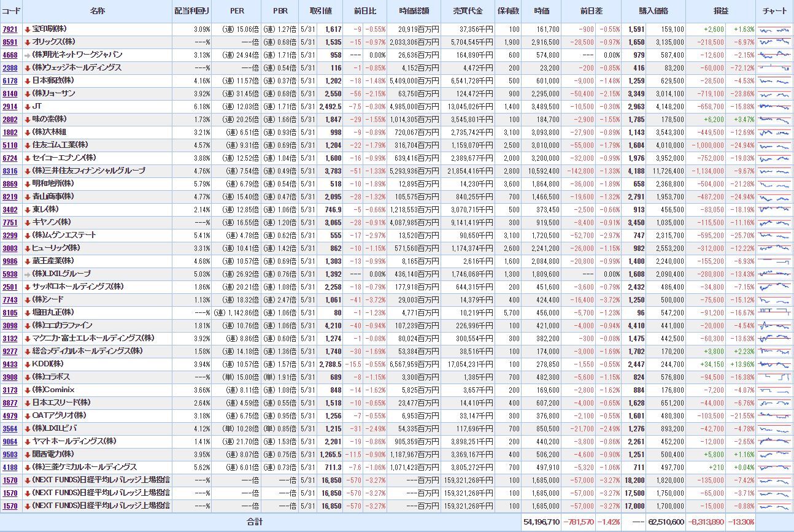Open stock code link 8316
Image resolution: width=794 pixels, height=532 pixels.
point(10,171)
